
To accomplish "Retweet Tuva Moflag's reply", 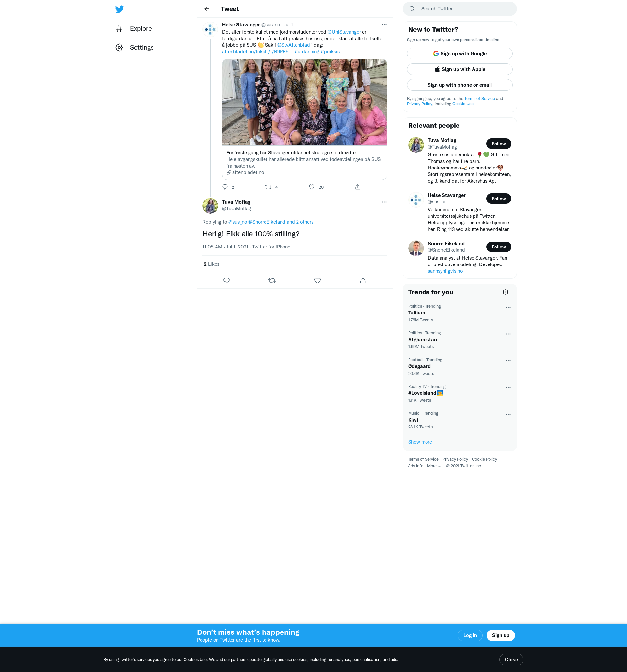I will pyautogui.click(x=272, y=280).
